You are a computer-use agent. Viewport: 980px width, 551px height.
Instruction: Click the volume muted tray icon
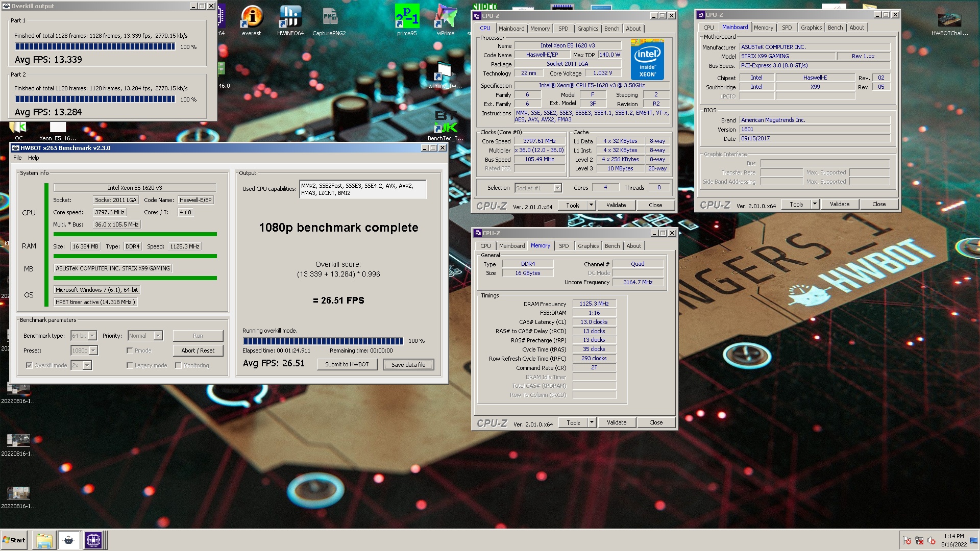931,541
